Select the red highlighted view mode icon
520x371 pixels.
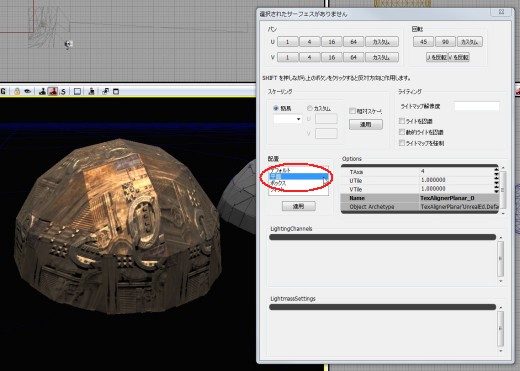pyautogui.click(x=53, y=91)
